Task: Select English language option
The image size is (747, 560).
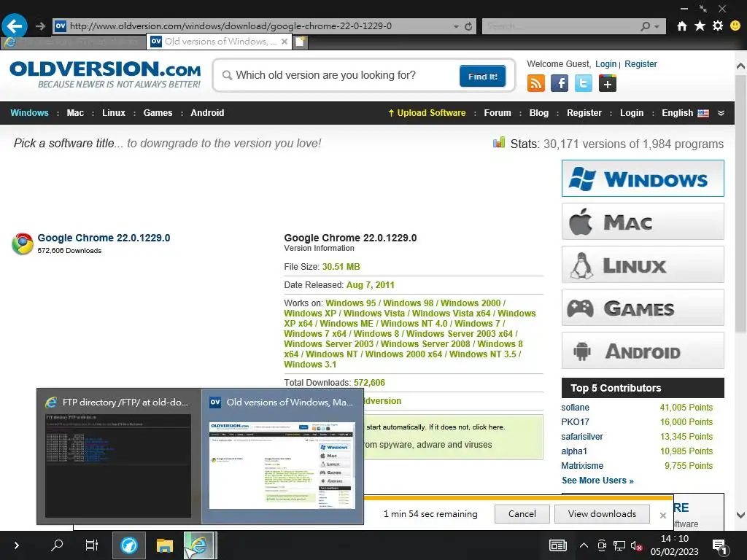Action: pyautogui.click(x=685, y=113)
